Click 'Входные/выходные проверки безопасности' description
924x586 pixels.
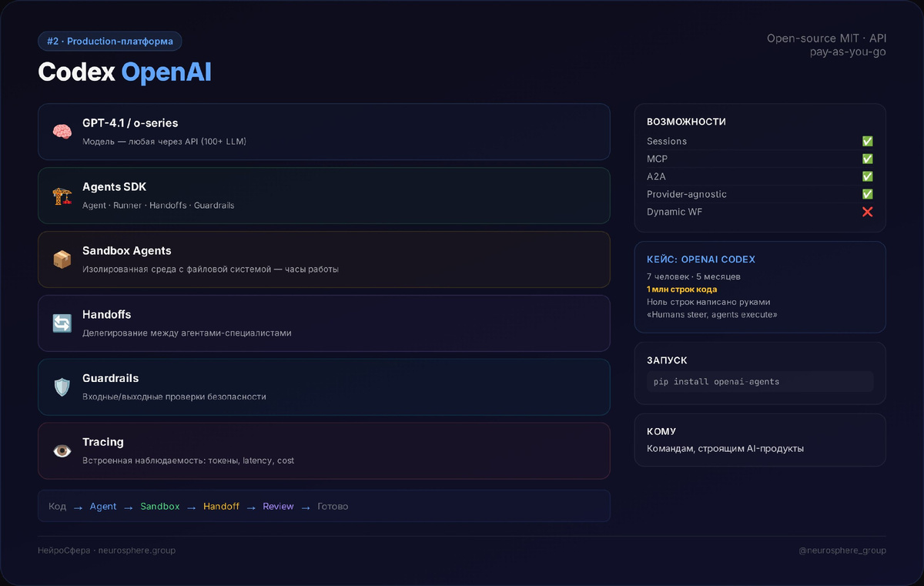pos(174,397)
